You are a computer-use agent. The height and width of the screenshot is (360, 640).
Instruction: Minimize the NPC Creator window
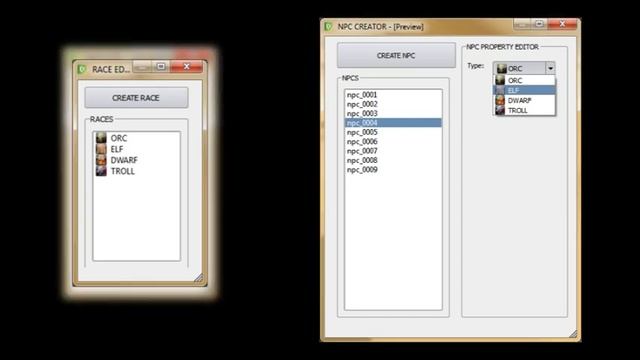click(x=522, y=24)
